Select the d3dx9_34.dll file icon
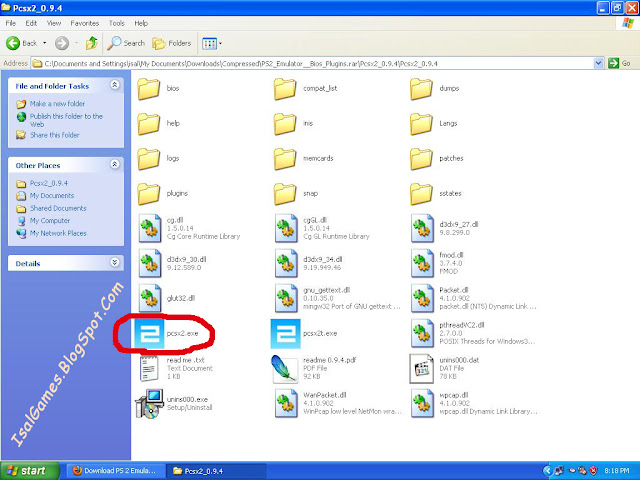The image size is (640, 480). point(286,263)
